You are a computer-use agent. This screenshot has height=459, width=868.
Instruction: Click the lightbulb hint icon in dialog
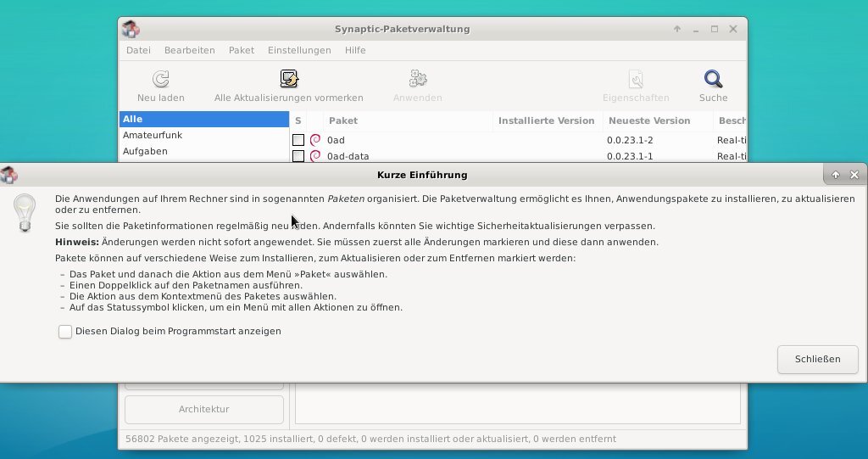(x=25, y=212)
